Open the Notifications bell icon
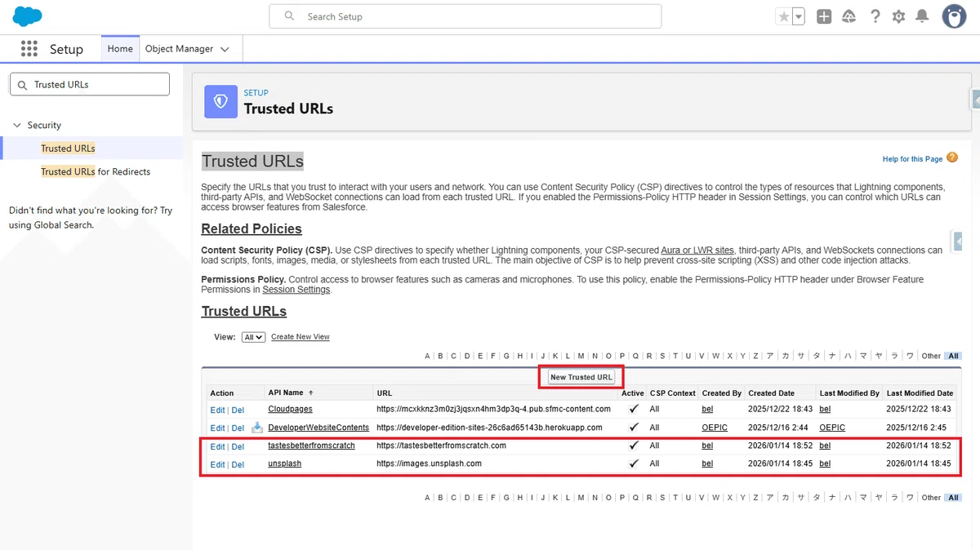The width and height of the screenshot is (980, 550). pyautogui.click(x=923, y=16)
